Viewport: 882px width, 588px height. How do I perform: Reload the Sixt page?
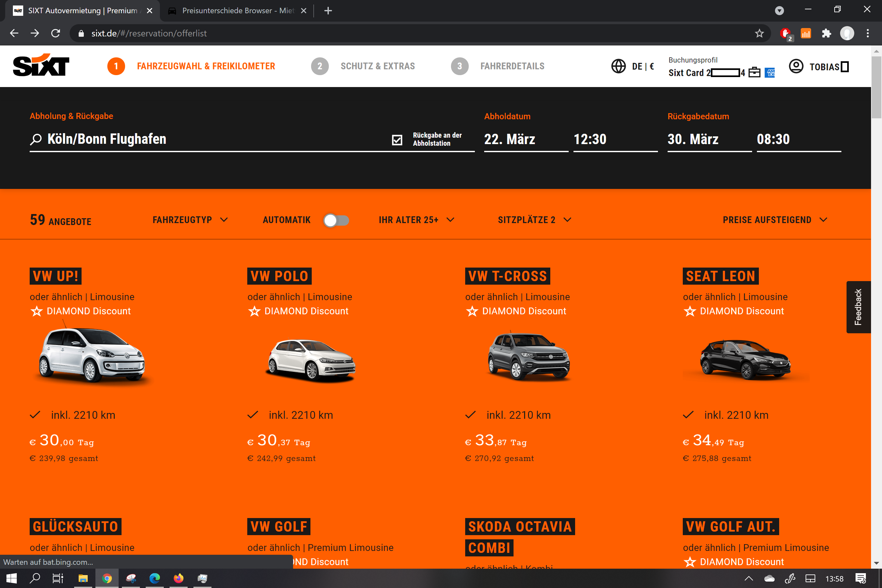point(55,34)
